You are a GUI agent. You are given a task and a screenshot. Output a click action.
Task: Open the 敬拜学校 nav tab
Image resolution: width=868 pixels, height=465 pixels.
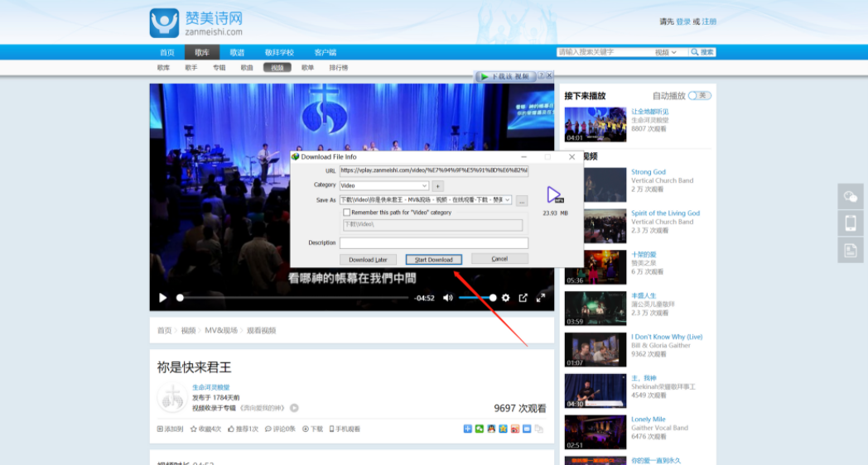(279, 52)
